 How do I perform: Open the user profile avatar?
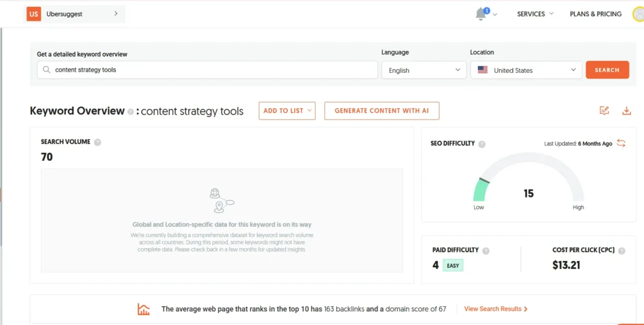coord(638,14)
